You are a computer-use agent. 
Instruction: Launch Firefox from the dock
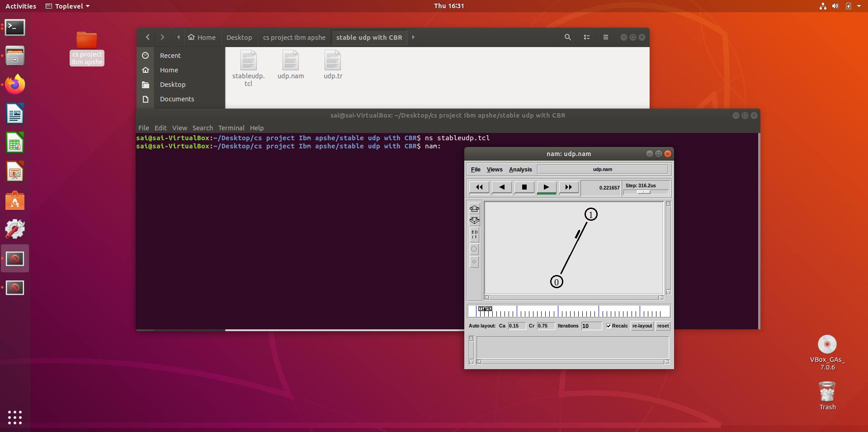click(x=15, y=84)
